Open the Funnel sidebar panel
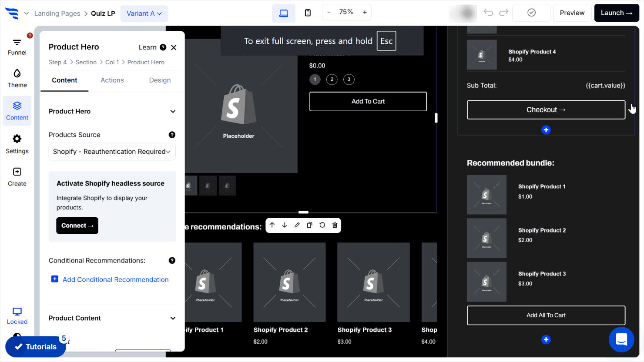This screenshot has height=362, width=644. tap(17, 46)
